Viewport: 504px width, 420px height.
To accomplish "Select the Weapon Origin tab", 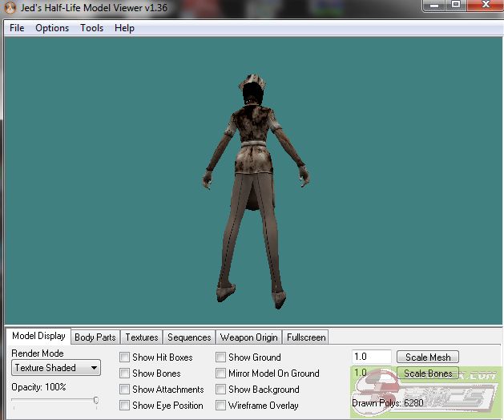I will [x=248, y=337].
